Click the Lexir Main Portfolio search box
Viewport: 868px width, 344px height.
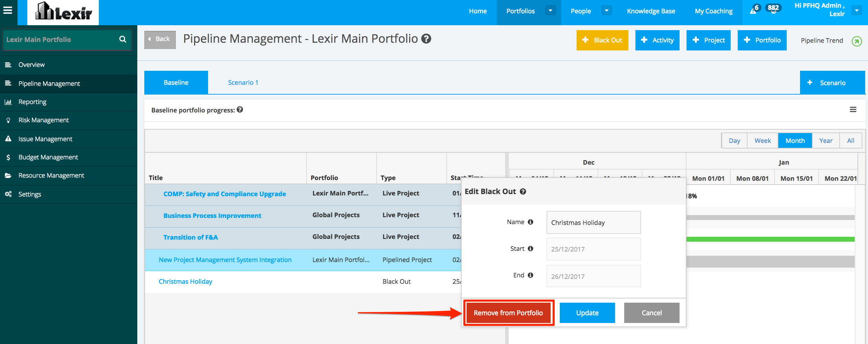(67, 40)
